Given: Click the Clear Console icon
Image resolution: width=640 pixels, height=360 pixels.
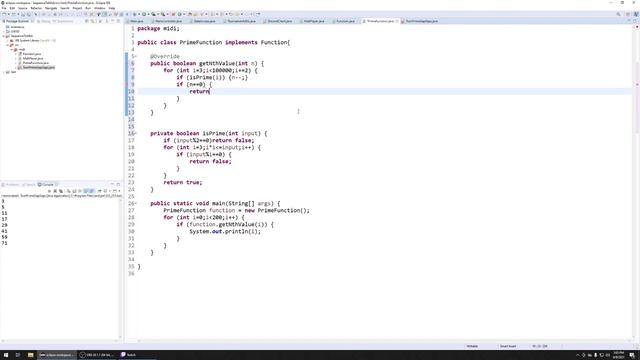Looking at the screenshot, I should [x=69, y=191].
